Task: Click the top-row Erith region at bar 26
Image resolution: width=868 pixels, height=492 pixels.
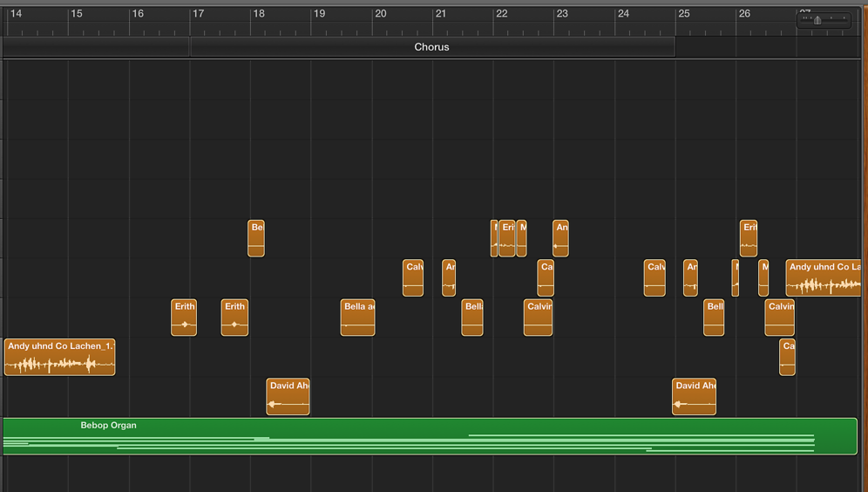Action: (749, 238)
